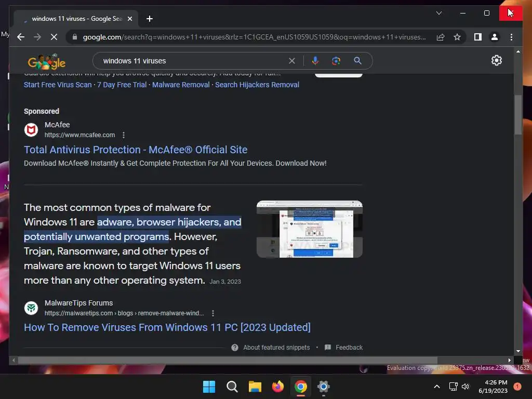
Task: Open File Explorer from taskbar
Action: point(255,387)
